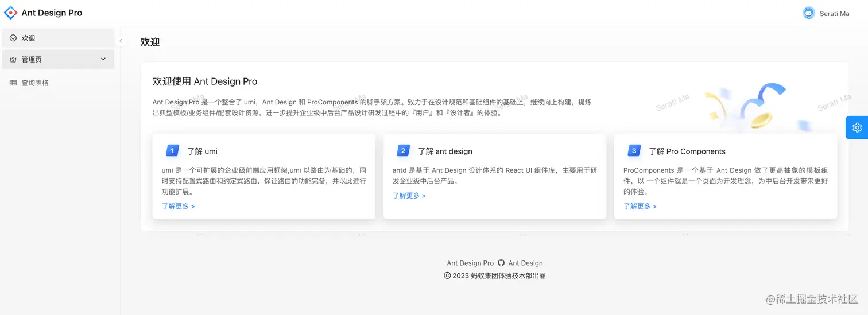Viewport: 868px width, 315px height.
Task: Open the 管理页 menu item
Action: tap(58, 59)
